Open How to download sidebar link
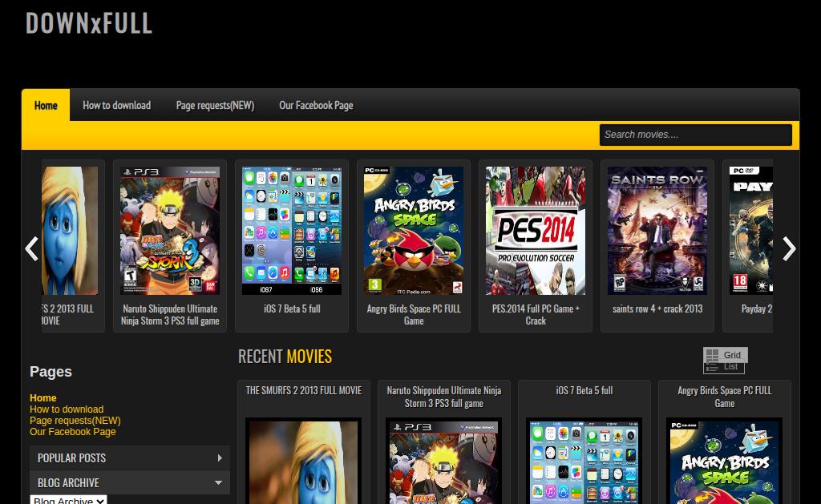Screen dimensions: 821x504 [x=67, y=409]
